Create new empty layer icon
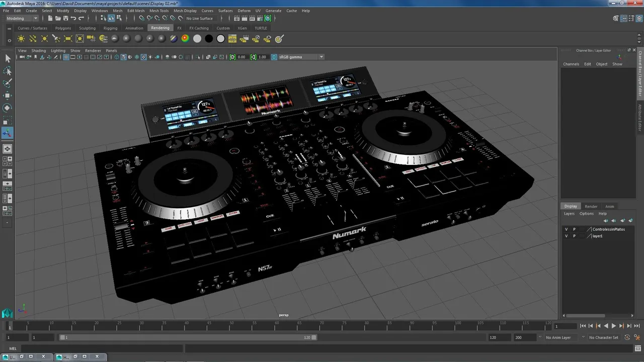The width and height of the screenshot is (644, 362). click(622, 220)
